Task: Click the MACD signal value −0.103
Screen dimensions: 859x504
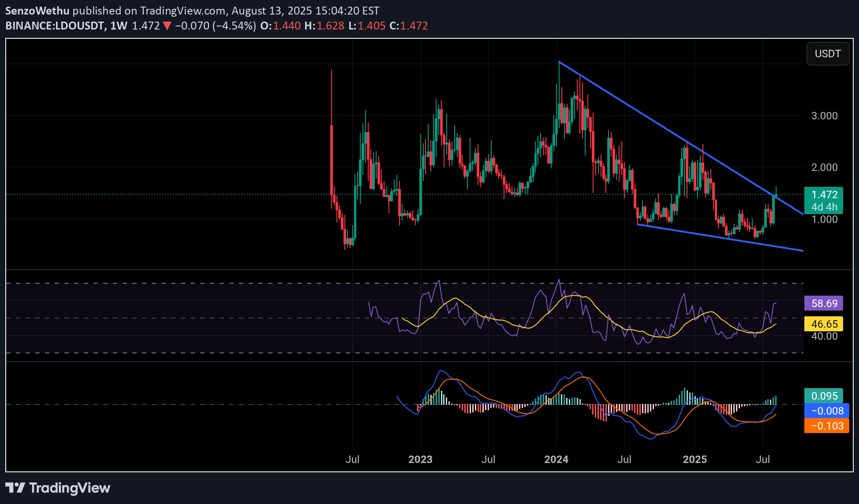Action: point(826,426)
